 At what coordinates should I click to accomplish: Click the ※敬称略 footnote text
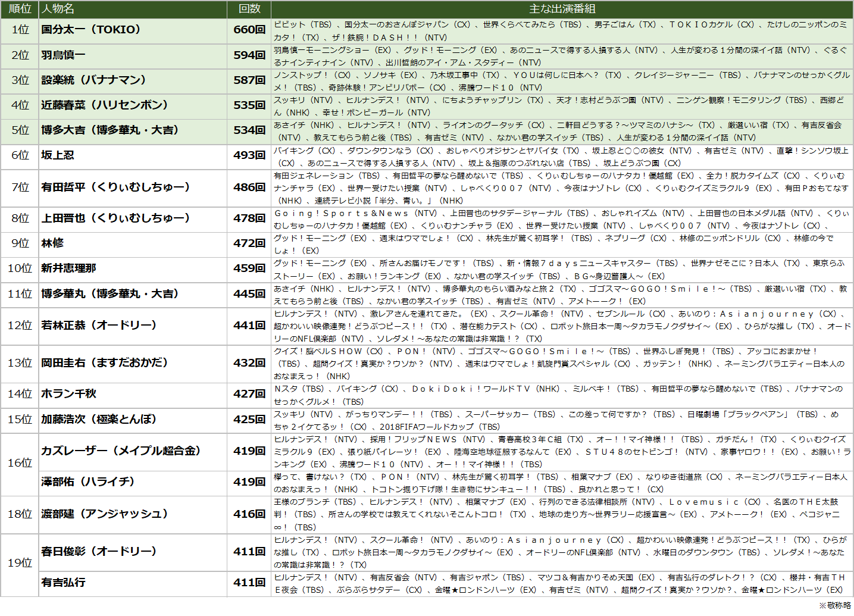pyautogui.click(x=834, y=605)
